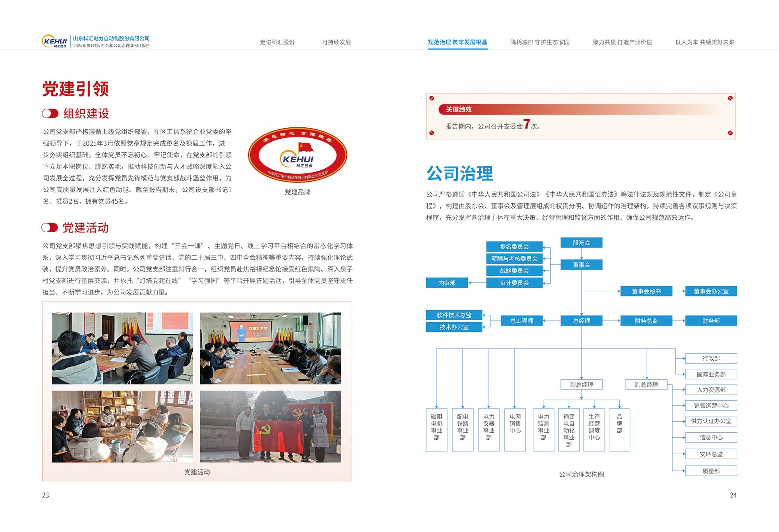Click the 股东会 box in org chart
The width and height of the screenshot is (779, 532).
click(581, 243)
